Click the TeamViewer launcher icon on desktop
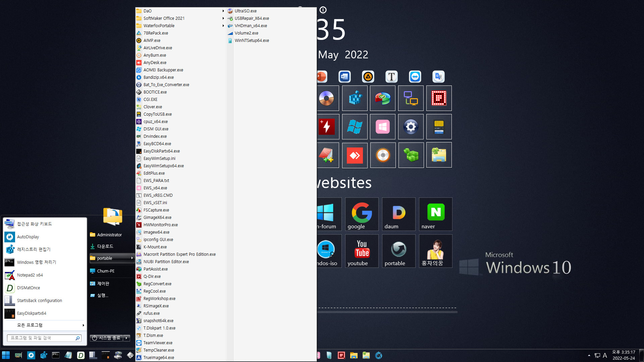 click(x=415, y=77)
